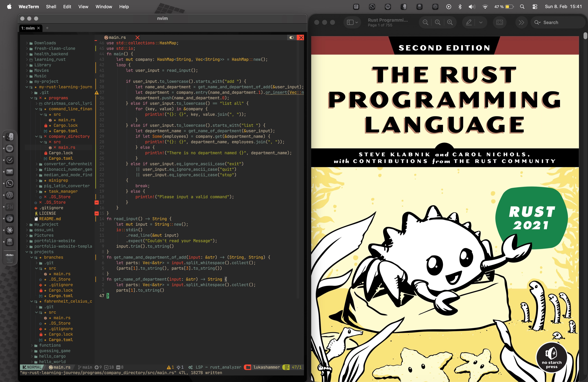Open Control Center in menu bar
This screenshot has height=382, width=588.
(535, 7)
